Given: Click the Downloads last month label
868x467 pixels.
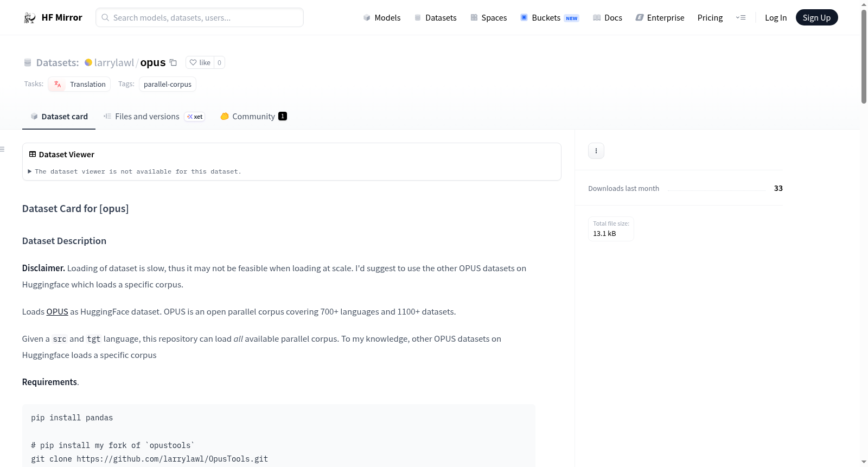Looking at the screenshot, I should [x=624, y=189].
